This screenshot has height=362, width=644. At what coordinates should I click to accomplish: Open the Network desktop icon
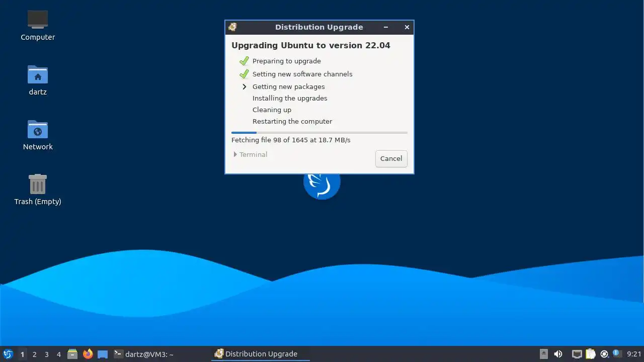38,135
